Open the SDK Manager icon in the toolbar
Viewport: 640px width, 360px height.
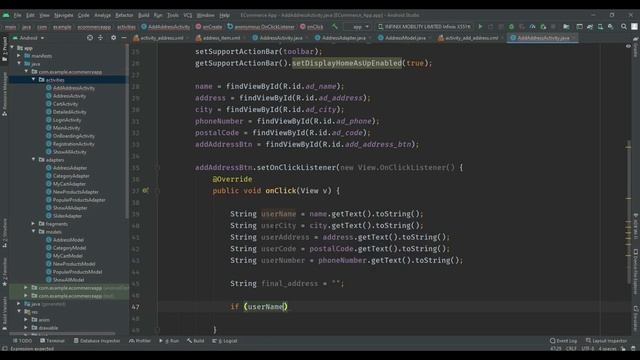click(611, 27)
